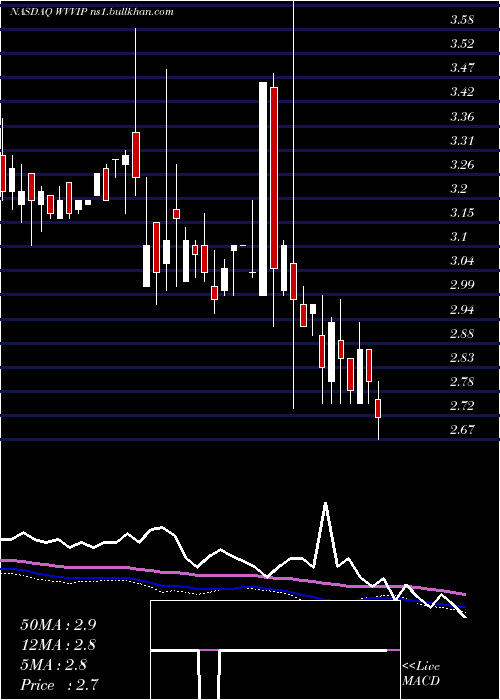Click the NASDAQ WVVIP chart title text

(92, 12)
